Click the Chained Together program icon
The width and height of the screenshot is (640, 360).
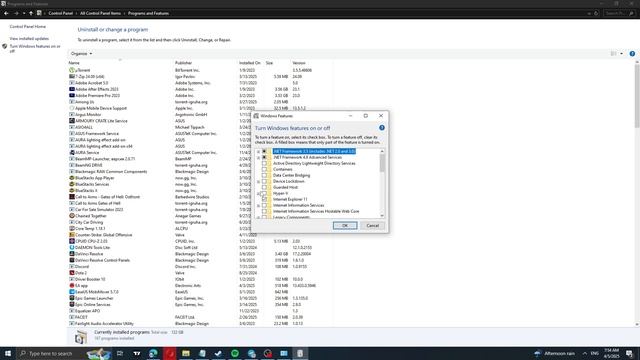coord(72,216)
